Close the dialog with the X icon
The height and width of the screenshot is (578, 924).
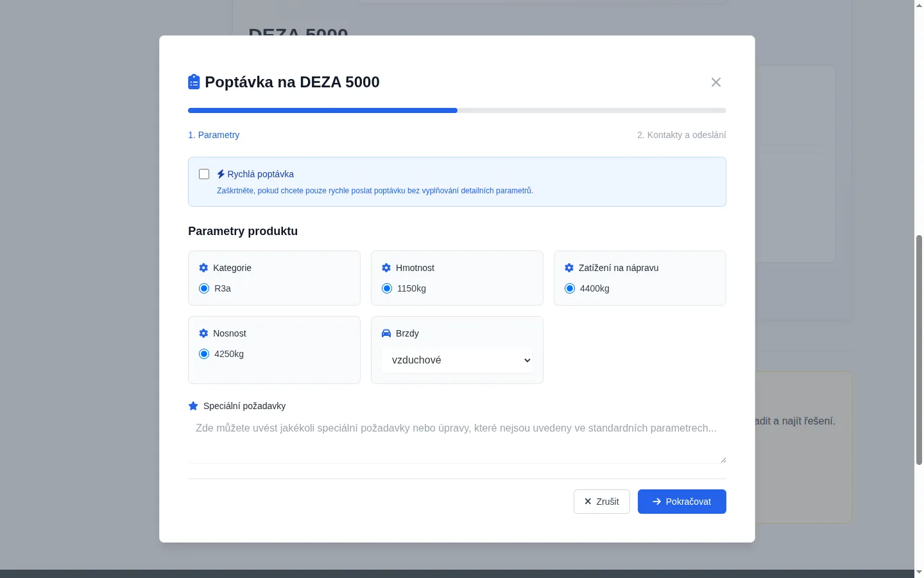point(716,82)
